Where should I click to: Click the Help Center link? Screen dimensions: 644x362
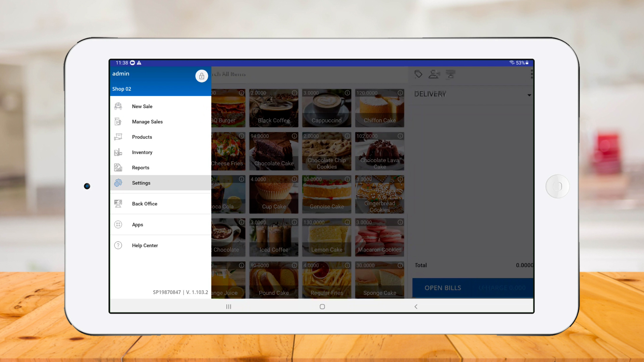coord(145,246)
